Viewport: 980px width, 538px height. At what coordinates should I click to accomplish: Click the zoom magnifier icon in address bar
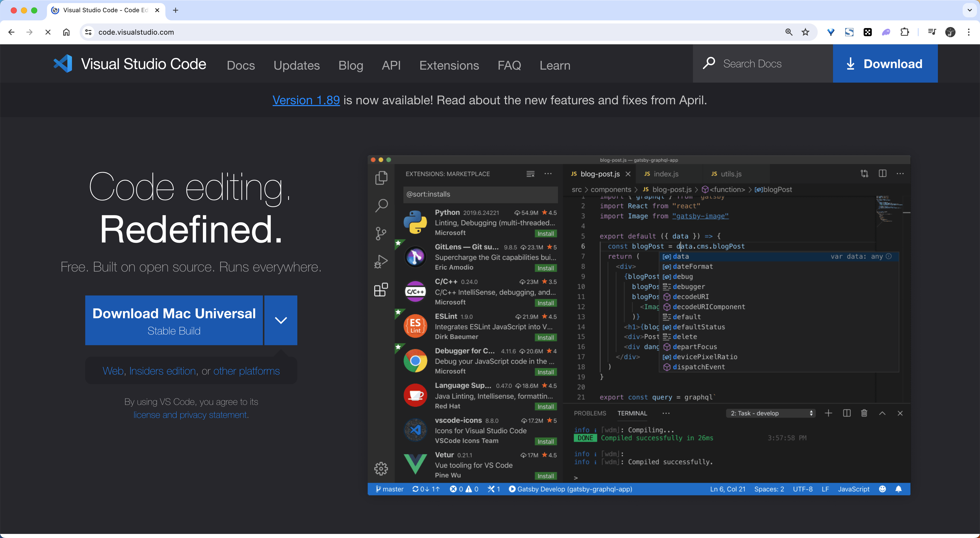tap(789, 32)
